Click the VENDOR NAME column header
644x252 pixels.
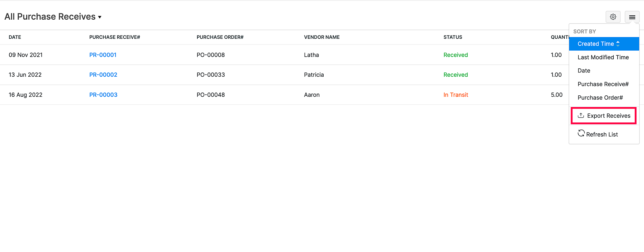(321, 37)
